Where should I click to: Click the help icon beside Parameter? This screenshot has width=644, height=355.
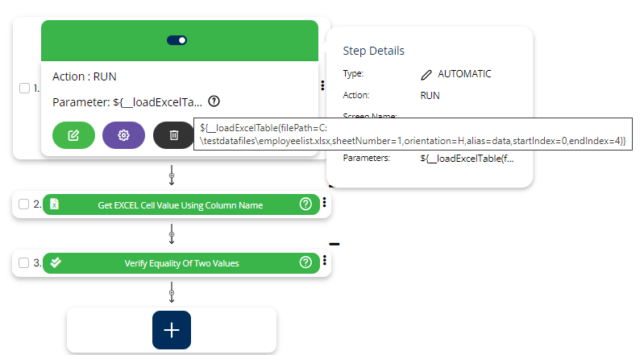coord(214,102)
